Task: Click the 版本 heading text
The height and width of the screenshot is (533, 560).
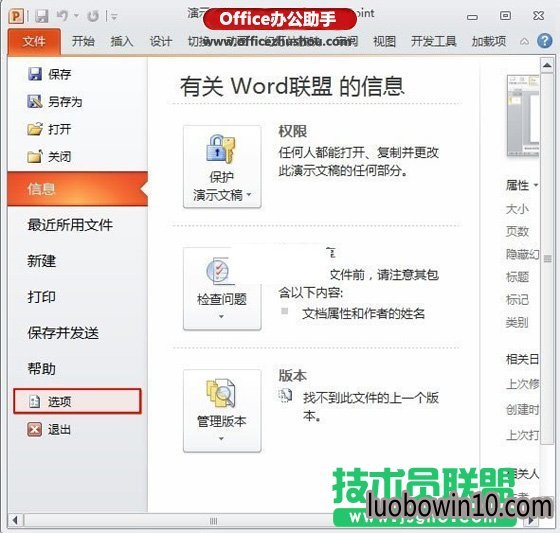Action: click(x=292, y=376)
